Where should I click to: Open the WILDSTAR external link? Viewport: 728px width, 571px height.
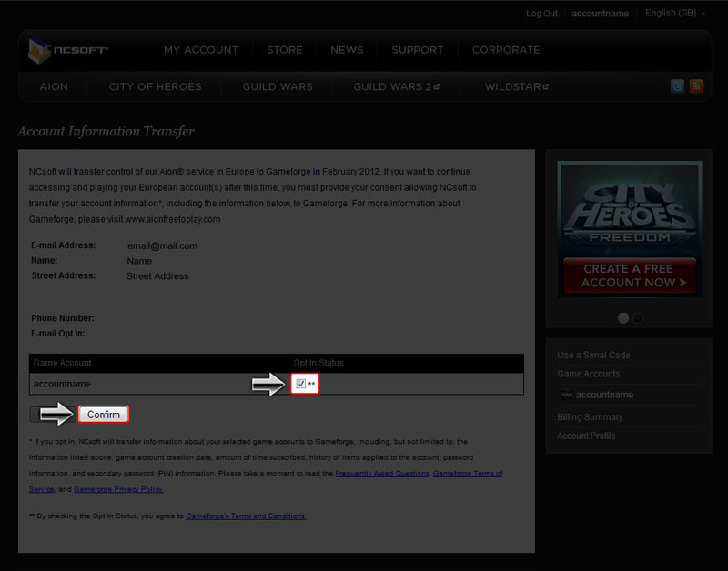click(517, 86)
